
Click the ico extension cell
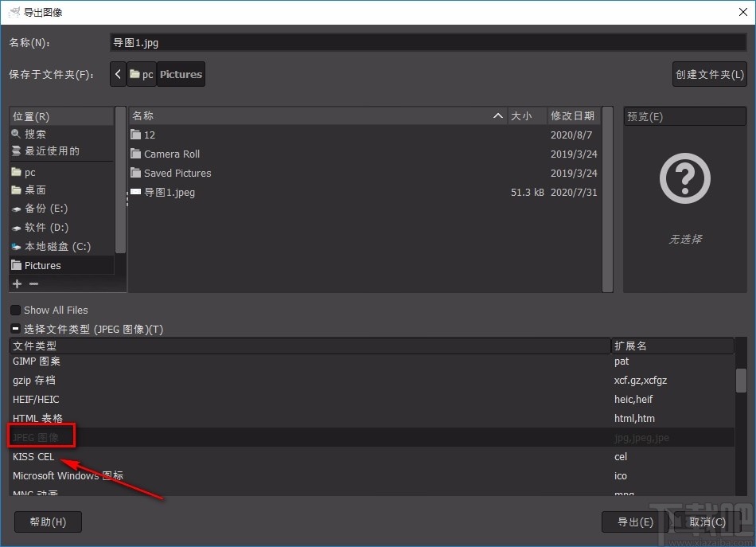pyautogui.click(x=621, y=475)
